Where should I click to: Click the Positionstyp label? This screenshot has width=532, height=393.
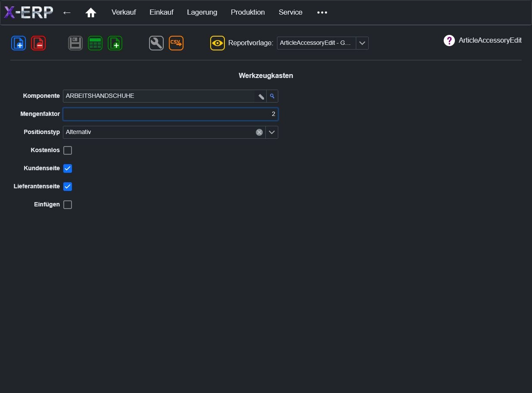42,132
